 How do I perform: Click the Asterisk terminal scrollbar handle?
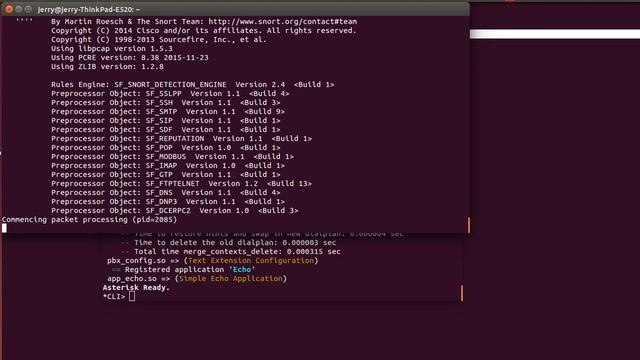click(x=462, y=293)
